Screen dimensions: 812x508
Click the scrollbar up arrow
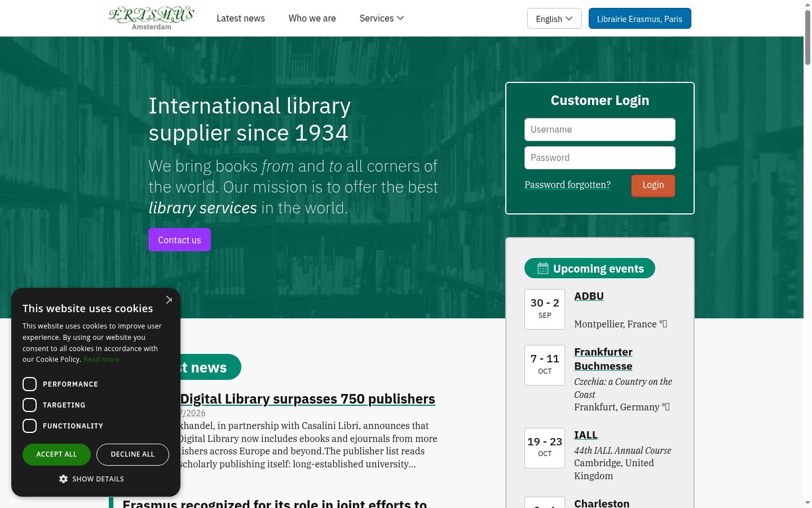coord(807,4)
